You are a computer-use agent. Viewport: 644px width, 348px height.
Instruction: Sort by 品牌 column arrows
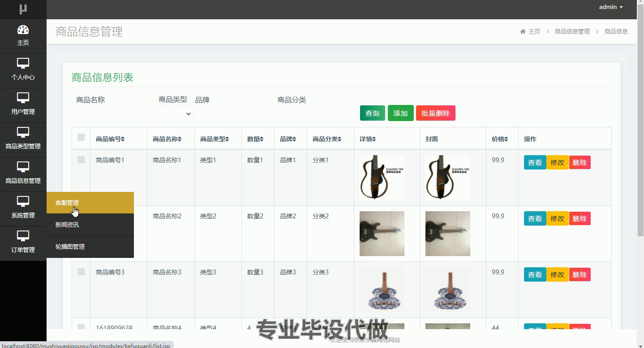click(294, 139)
